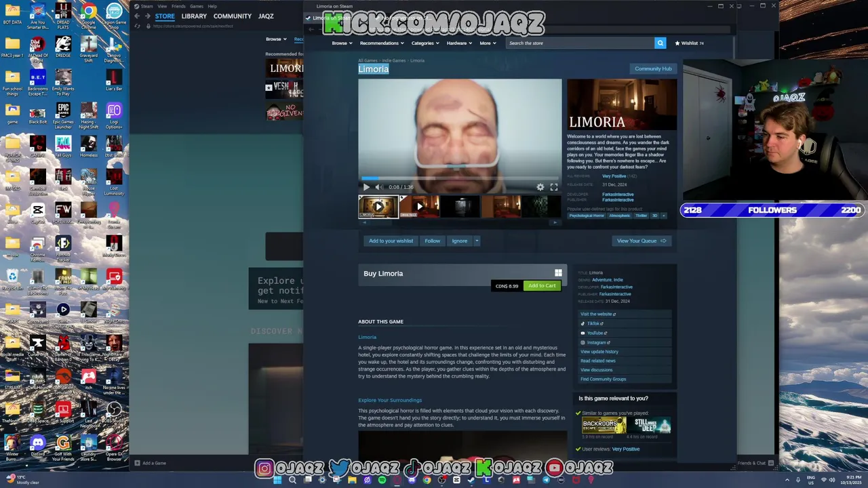
Task: Open the Instagram link
Action: [597, 342]
